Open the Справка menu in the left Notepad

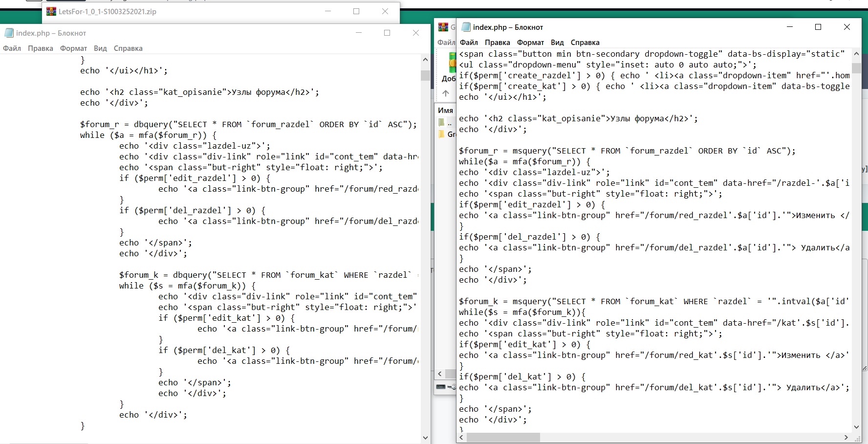pyautogui.click(x=128, y=48)
